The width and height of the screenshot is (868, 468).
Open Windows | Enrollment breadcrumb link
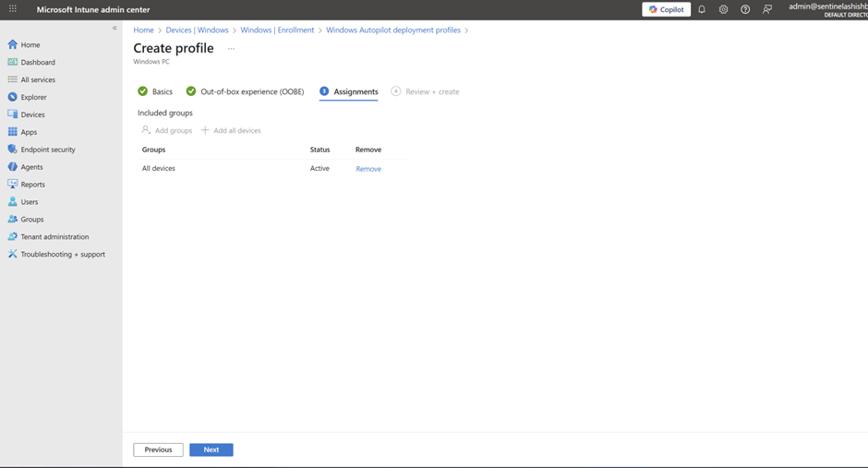(277, 30)
